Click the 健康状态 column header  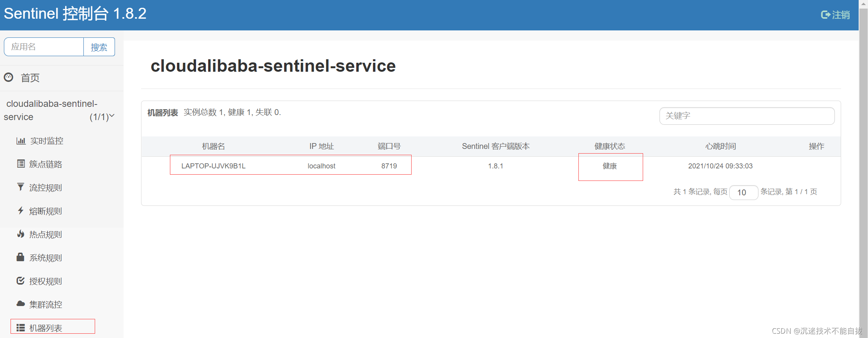tap(610, 146)
